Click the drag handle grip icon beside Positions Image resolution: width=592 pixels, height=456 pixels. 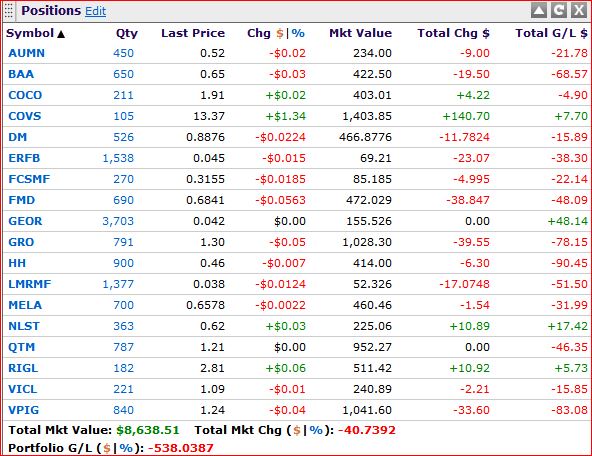click(x=9, y=11)
